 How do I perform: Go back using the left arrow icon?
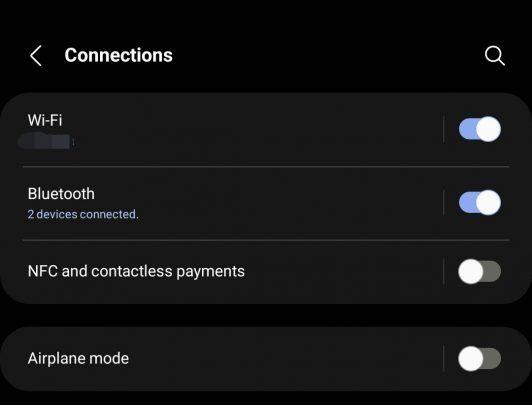point(36,56)
